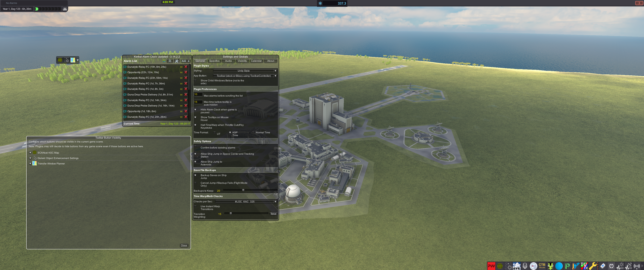Click the pulse-with-satellite-dish toolbar icon

click(x=628, y=266)
